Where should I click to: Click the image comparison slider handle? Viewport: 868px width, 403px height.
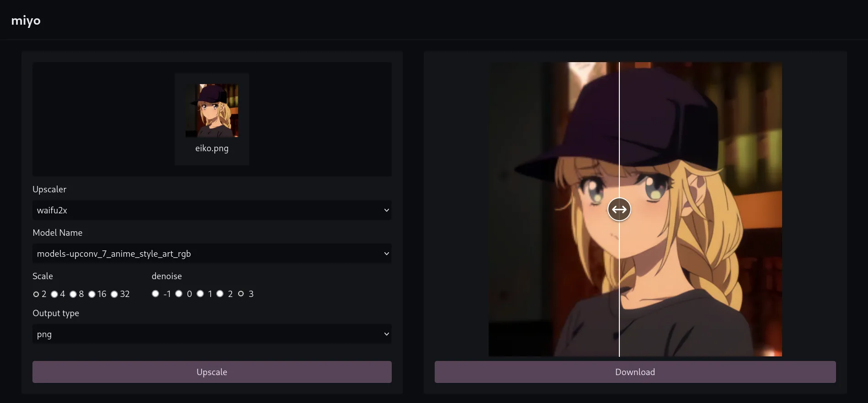tap(619, 210)
